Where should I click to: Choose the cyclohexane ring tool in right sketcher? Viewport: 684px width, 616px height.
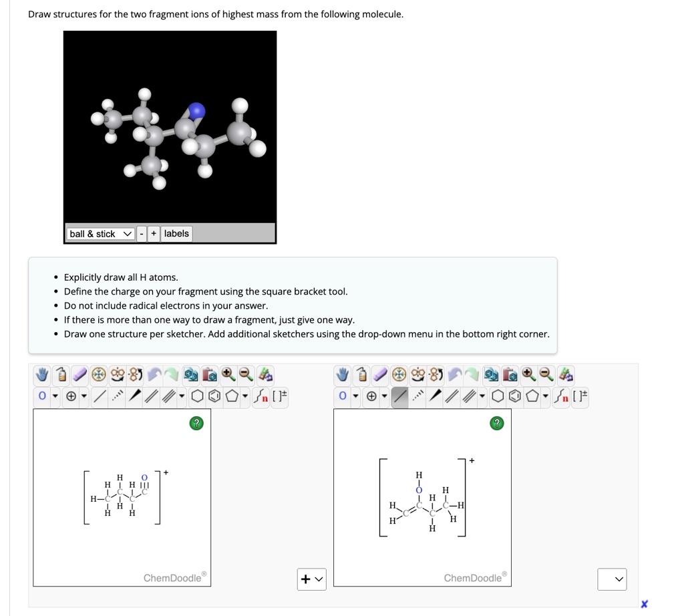point(498,396)
